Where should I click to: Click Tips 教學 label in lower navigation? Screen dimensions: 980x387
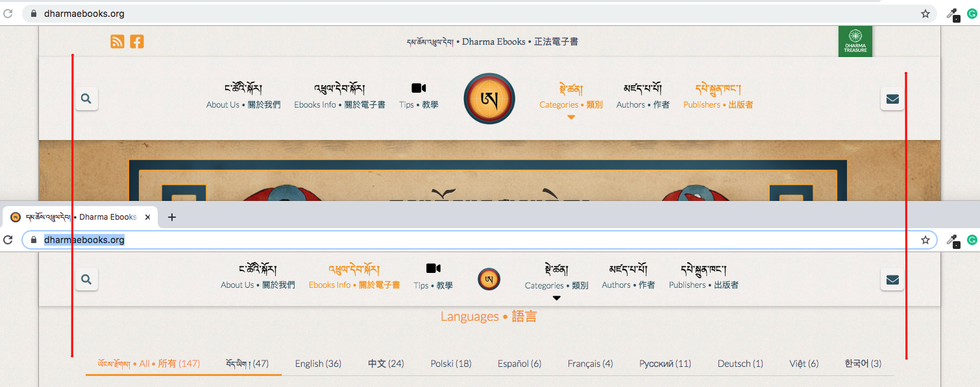point(433,285)
